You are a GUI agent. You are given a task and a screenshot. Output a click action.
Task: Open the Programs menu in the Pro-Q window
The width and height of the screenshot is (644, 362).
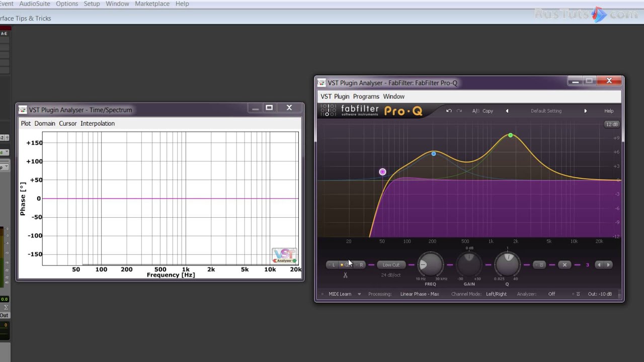(x=366, y=97)
